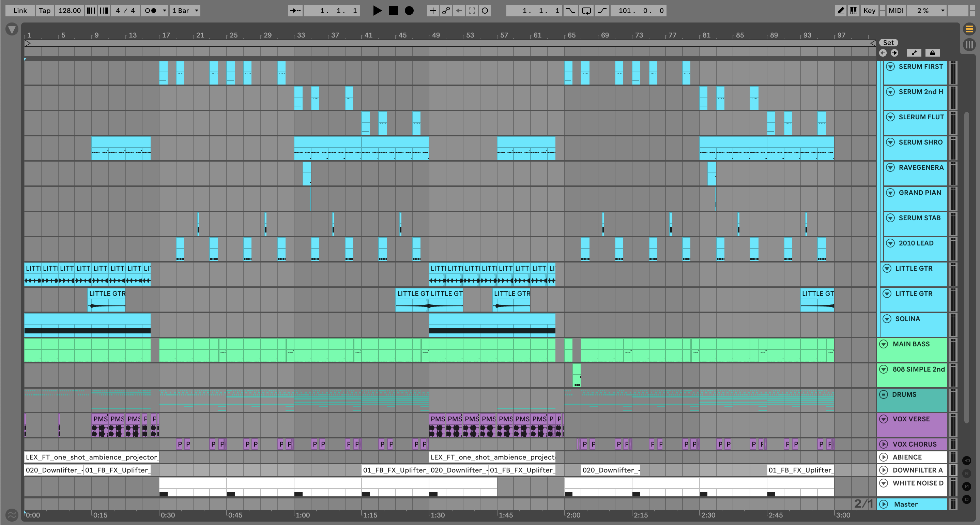Viewport: 980px width, 525px height.
Task: Enable Key Map Mode button
Action: [869, 11]
